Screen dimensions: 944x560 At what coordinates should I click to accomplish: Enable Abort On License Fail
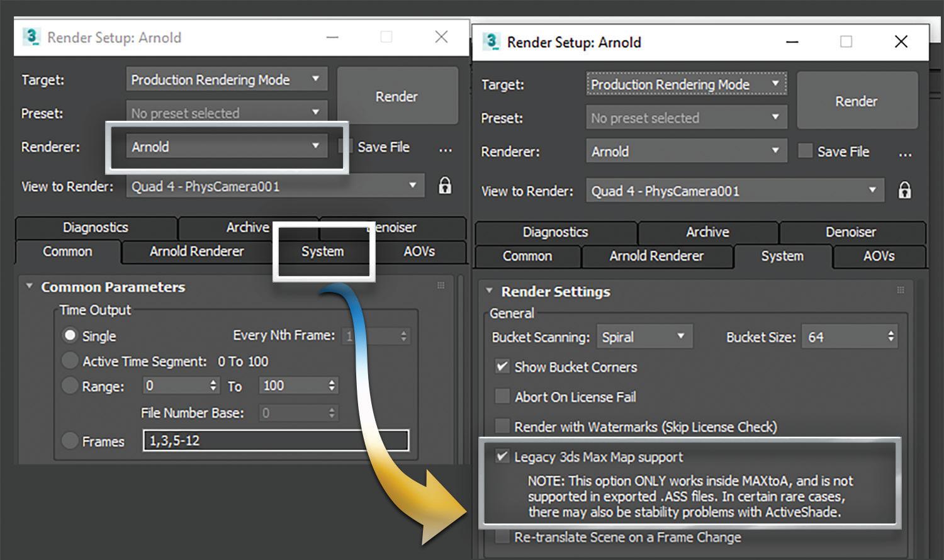tap(502, 396)
